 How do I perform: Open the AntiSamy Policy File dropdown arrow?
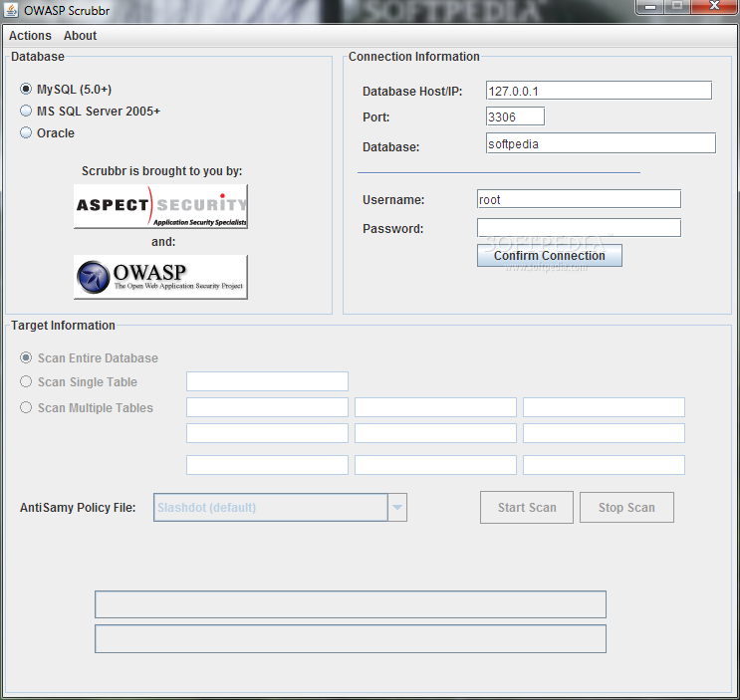(397, 508)
